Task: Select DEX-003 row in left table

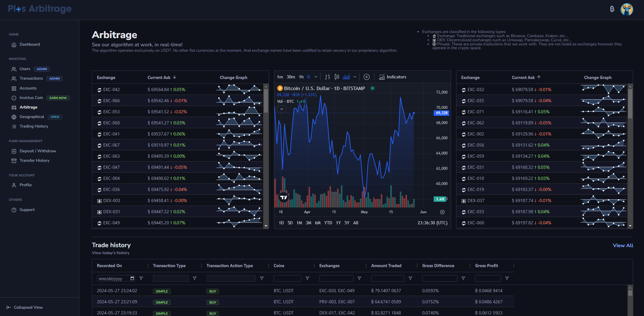Action: point(178,201)
